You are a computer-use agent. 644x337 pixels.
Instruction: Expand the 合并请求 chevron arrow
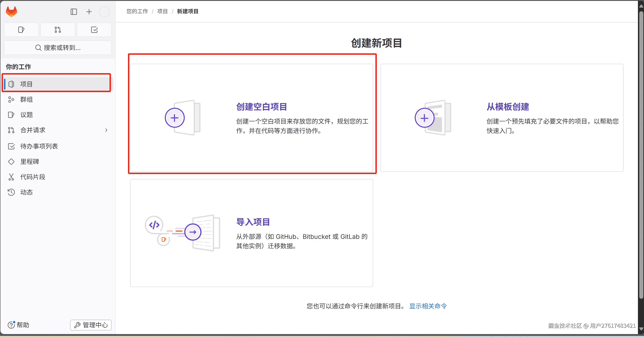(x=106, y=130)
